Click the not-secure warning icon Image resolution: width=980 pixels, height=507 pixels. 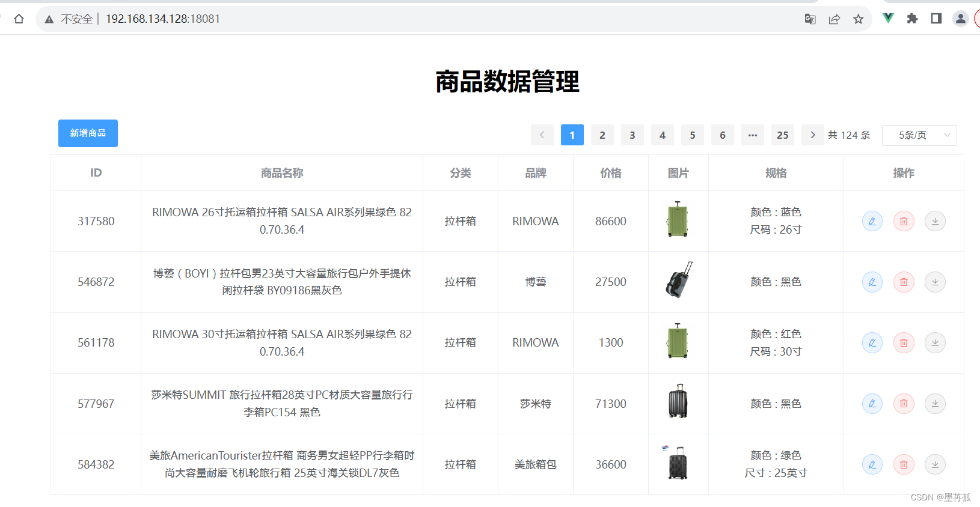[x=49, y=19]
